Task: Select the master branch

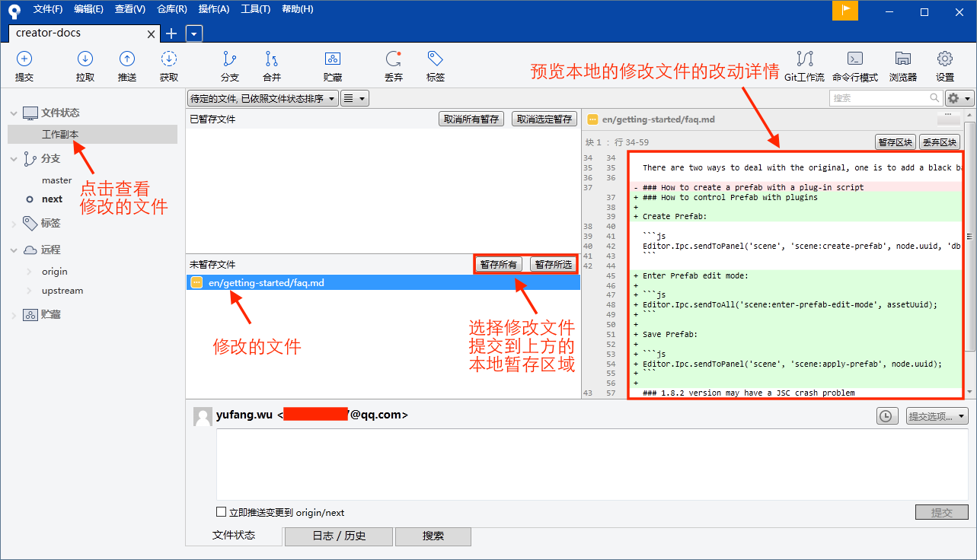Action: pyautogui.click(x=57, y=180)
